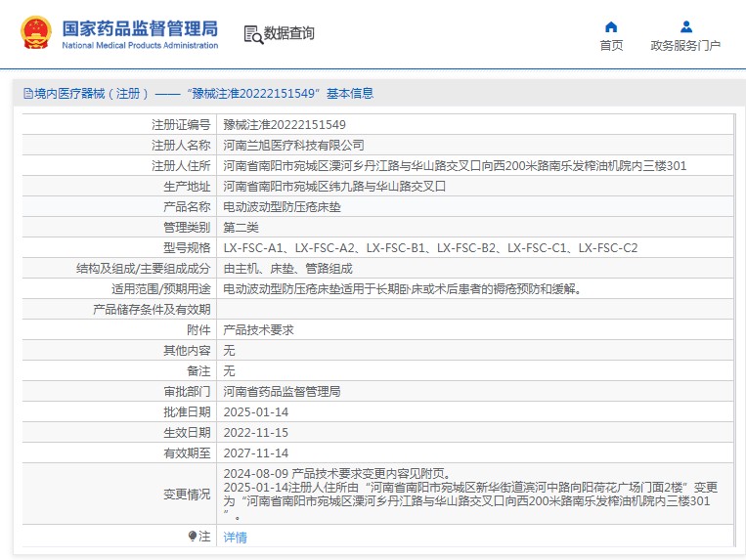The image size is (746, 560).
Task: Click the 型号规格 row label
Action: [x=187, y=247]
